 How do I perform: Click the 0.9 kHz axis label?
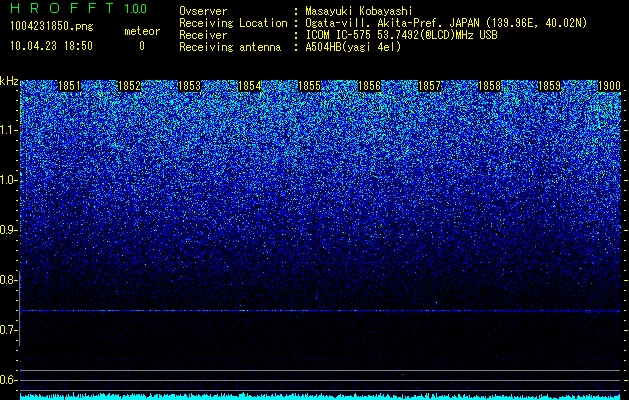(8, 230)
